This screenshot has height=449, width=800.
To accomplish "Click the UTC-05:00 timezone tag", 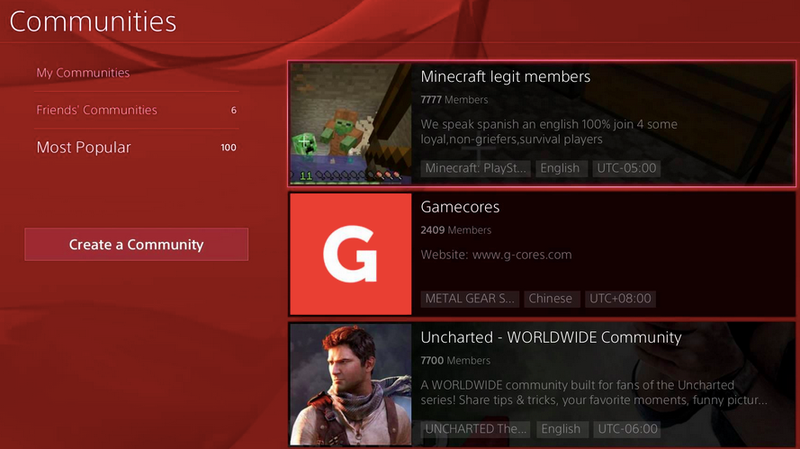I will [627, 168].
